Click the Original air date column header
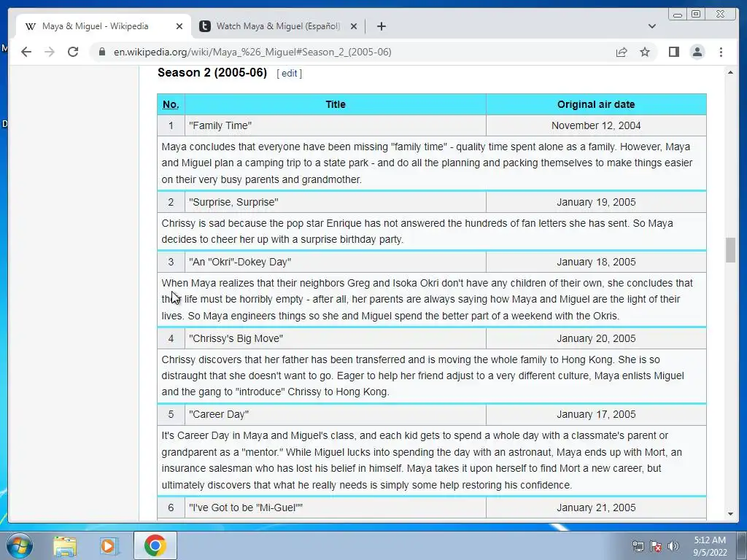 tap(596, 104)
